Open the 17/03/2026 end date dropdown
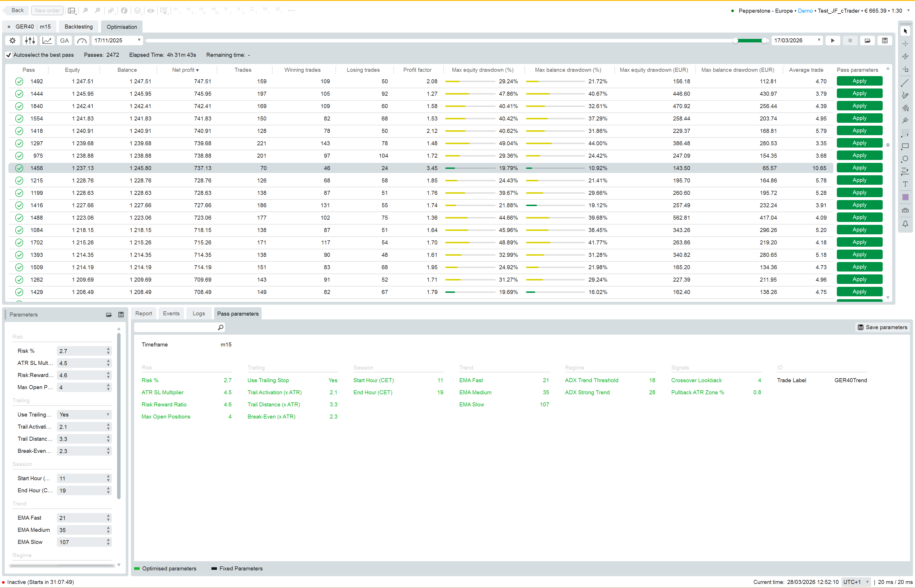This screenshot has height=588, width=915. (818, 40)
